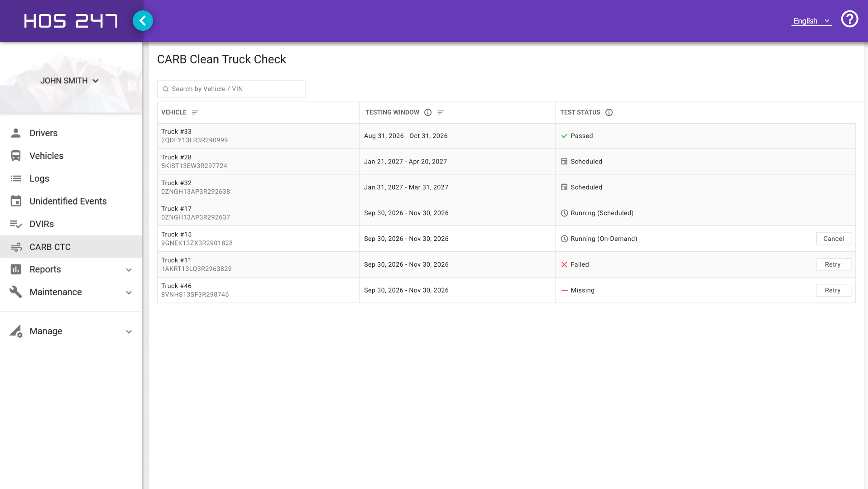The image size is (868, 489).
Task: Show Testing Window info icon
Action: (x=428, y=112)
